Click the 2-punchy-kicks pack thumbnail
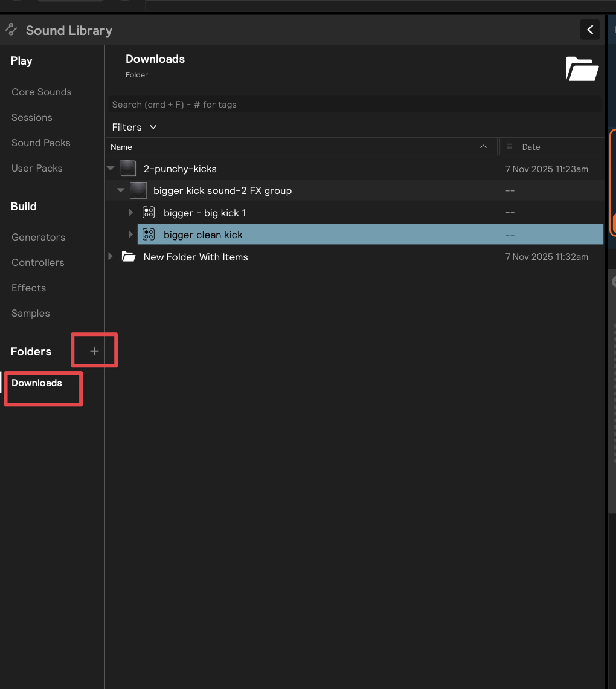Viewport: 616px width, 689px height. [x=127, y=169]
